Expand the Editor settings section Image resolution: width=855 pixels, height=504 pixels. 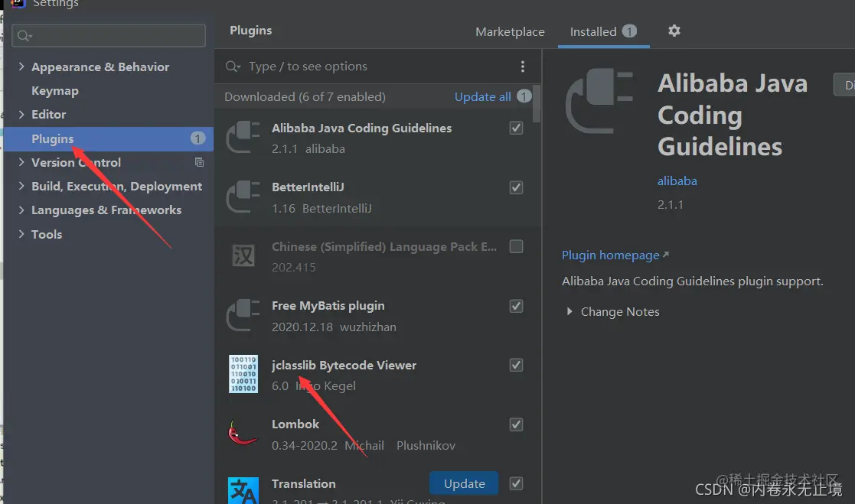[x=21, y=115]
